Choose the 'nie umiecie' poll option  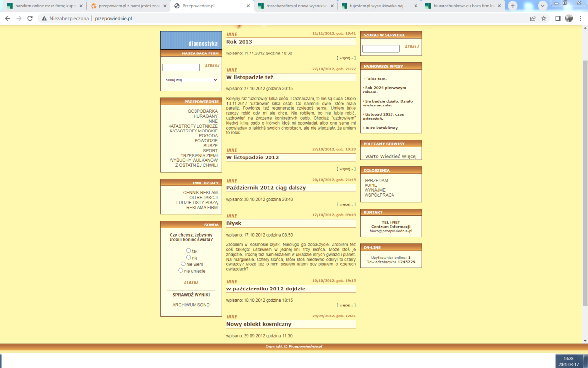(x=181, y=270)
